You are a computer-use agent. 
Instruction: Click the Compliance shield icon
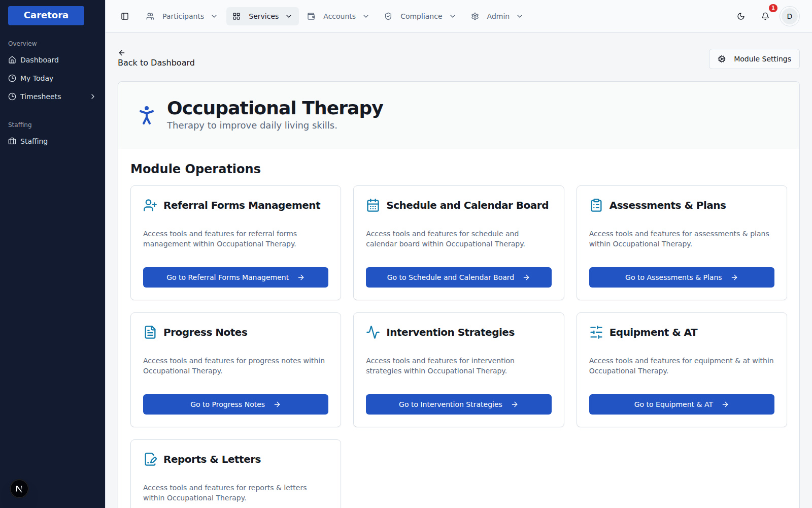point(388,16)
